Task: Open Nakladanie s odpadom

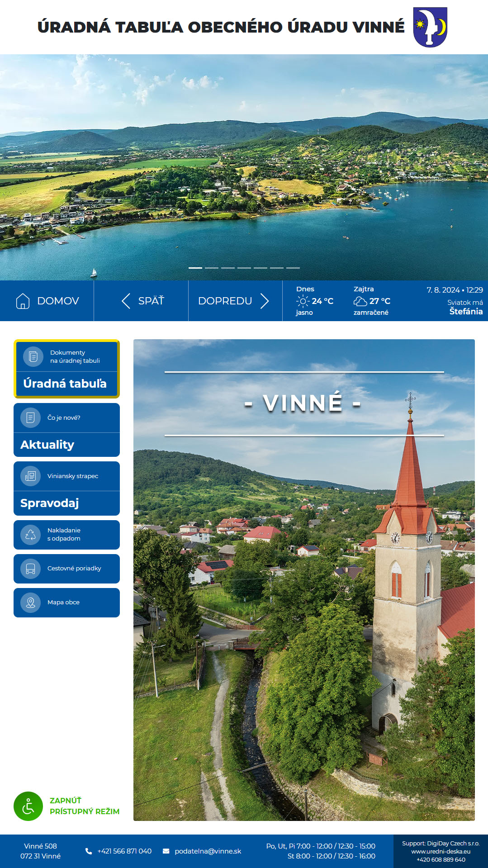Action: point(66,535)
